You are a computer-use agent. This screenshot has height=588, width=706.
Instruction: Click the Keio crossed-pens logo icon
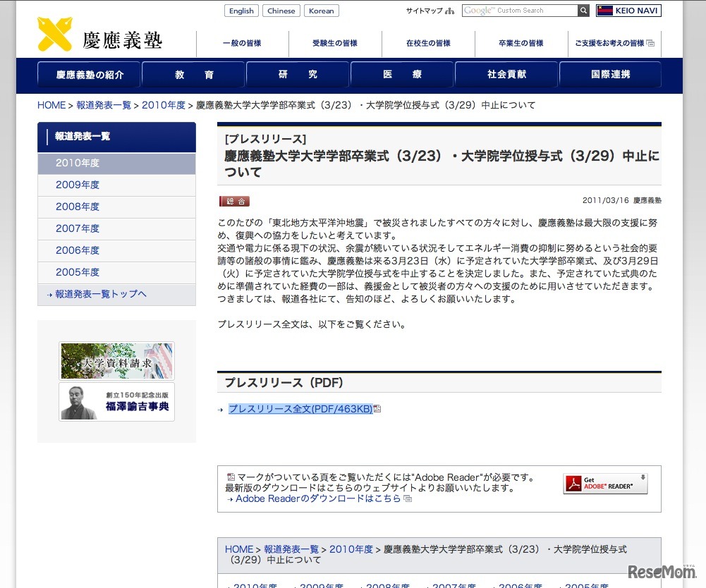click(x=55, y=35)
